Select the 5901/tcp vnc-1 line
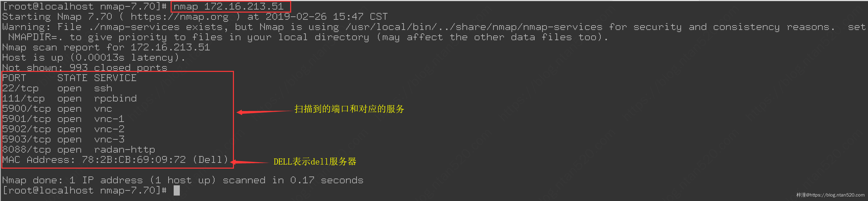The height and width of the screenshot is (201, 868). [x=63, y=119]
